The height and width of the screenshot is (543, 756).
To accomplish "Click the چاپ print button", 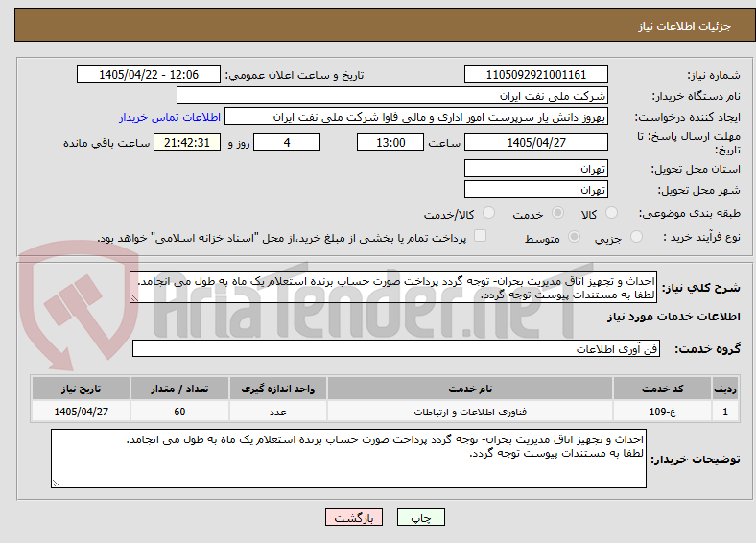I will [421, 517].
